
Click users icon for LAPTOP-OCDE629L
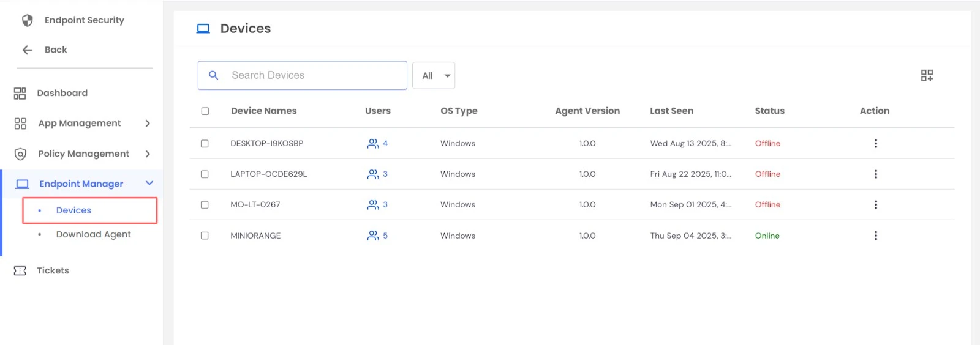(373, 174)
